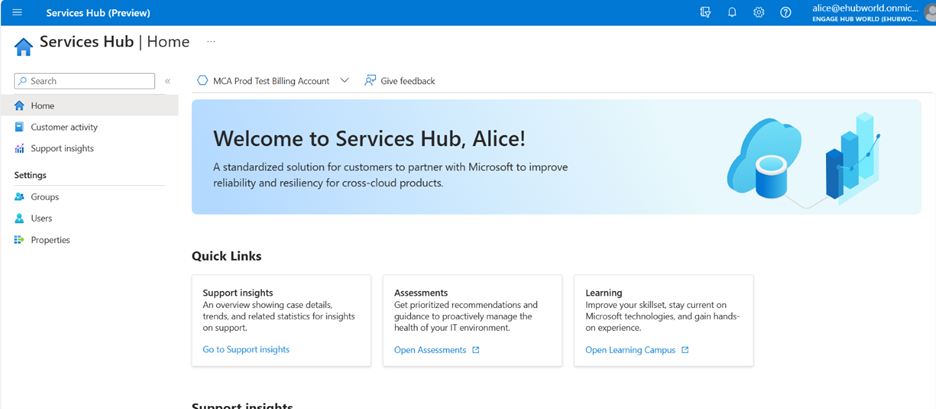The width and height of the screenshot is (936, 409).
Task: Follow the Go to Support insights link
Action: (246, 350)
